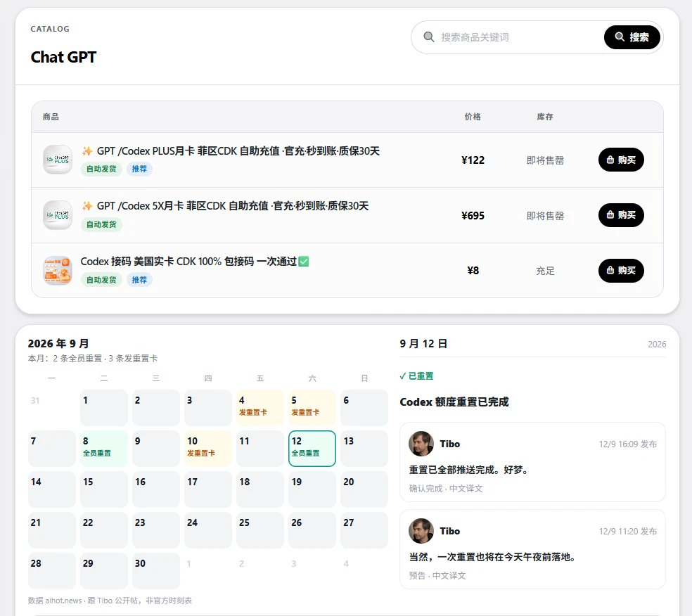Screen dimensions: 692x616
Task: Open the GPT/Codex 5X card product icon
Action: click(x=58, y=215)
